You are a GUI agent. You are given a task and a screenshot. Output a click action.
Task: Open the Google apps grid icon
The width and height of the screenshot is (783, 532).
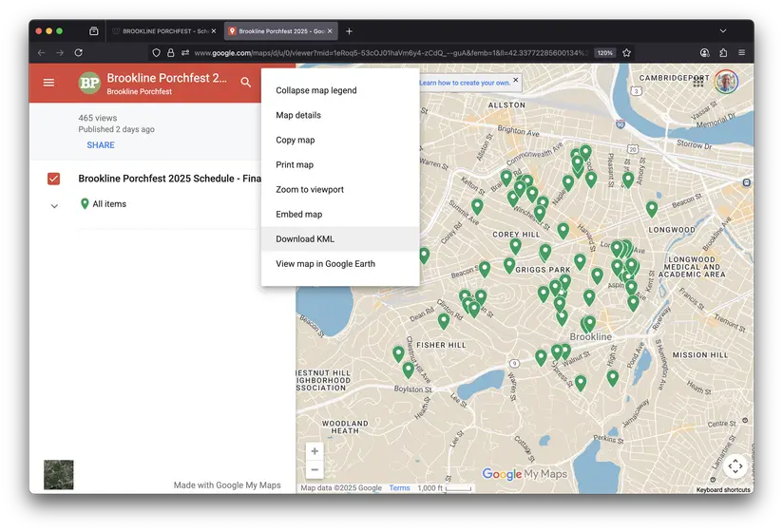(x=698, y=83)
